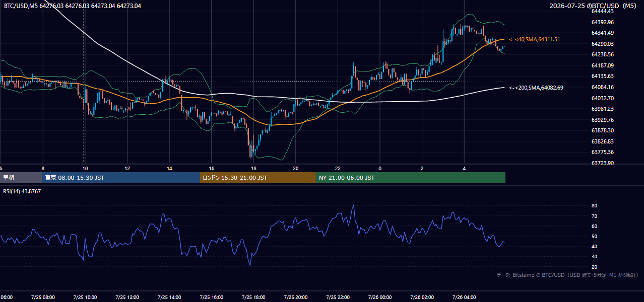The image size is (644, 302).
Task: Click the RSI(14) 43.8767 indicator label
Action: click(22, 191)
